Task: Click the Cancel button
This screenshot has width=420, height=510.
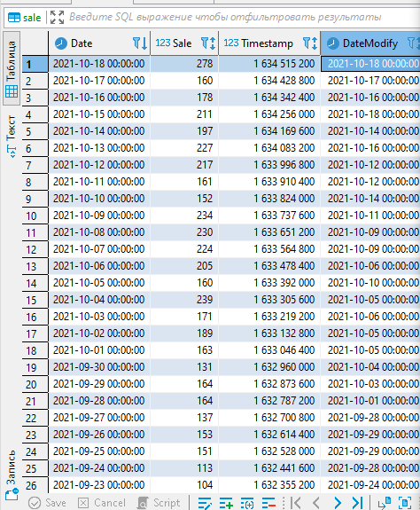Action: 102,503
